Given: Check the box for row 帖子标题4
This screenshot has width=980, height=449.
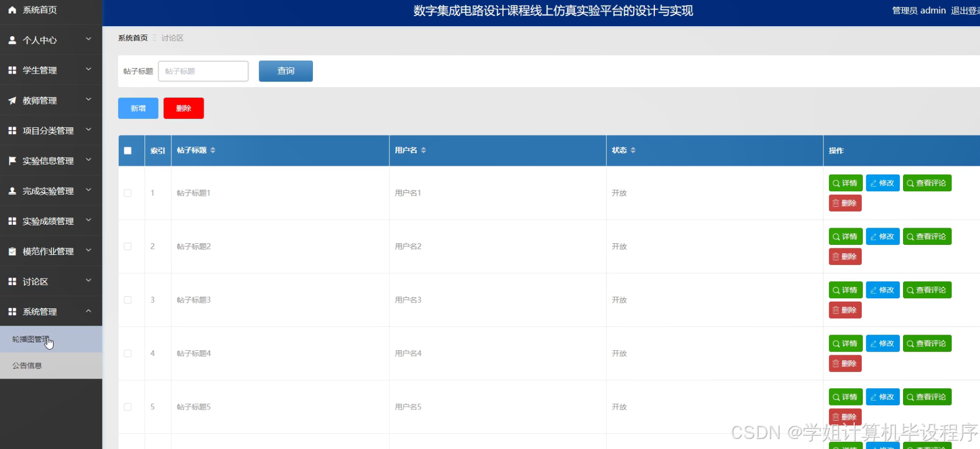Looking at the screenshot, I should point(128,354).
